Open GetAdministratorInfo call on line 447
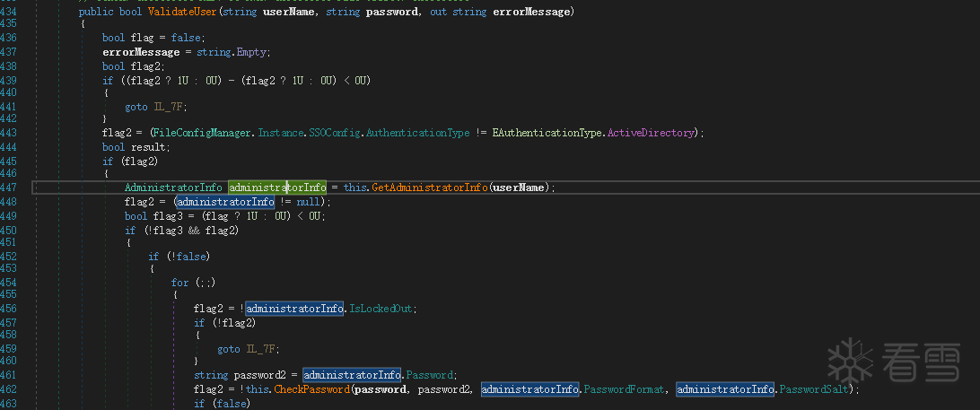The height and width of the screenshot is (410, 980). (430, 188)
